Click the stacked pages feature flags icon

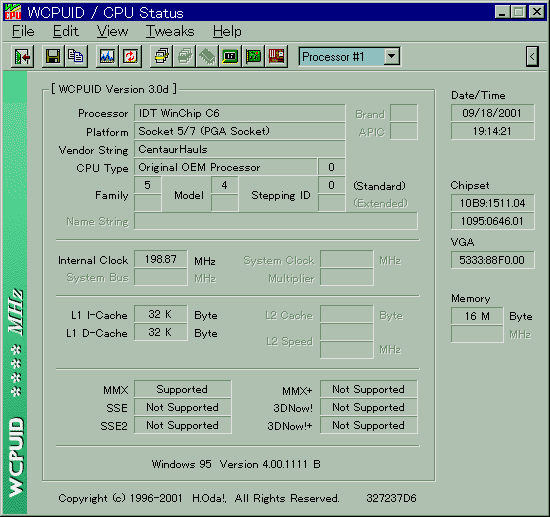pyautogui.click(x=161, y=56)
